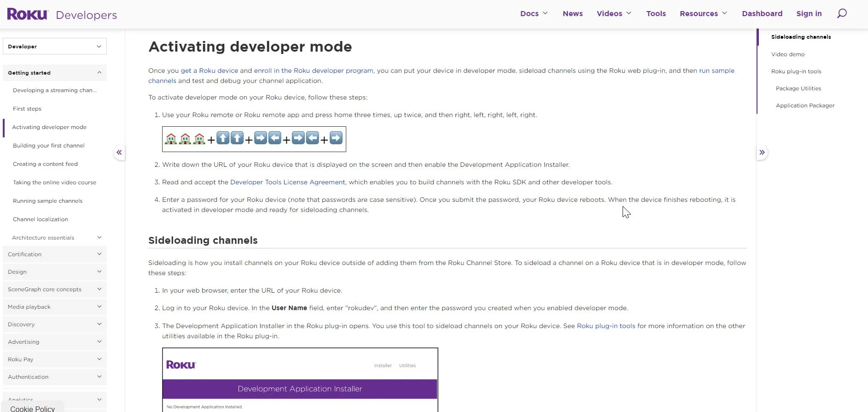
Task: Open Taking the online video course
Action: (x=55, y=182)
